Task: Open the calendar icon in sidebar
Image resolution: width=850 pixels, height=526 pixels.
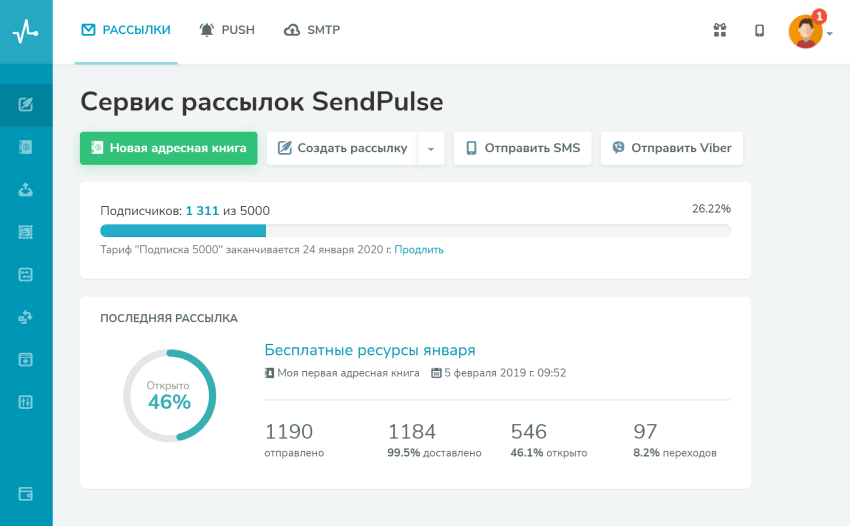Action: pos(26,274)
